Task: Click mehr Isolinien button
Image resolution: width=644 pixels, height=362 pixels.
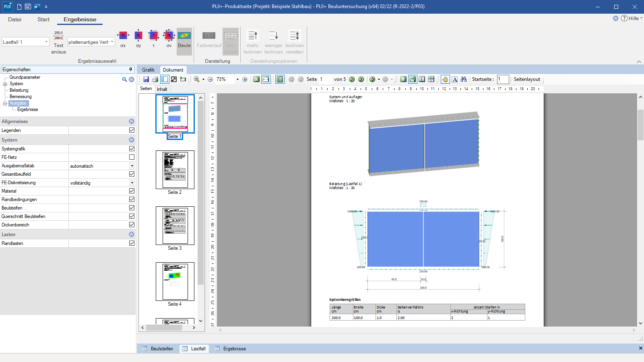Action: tap(253, 42)
